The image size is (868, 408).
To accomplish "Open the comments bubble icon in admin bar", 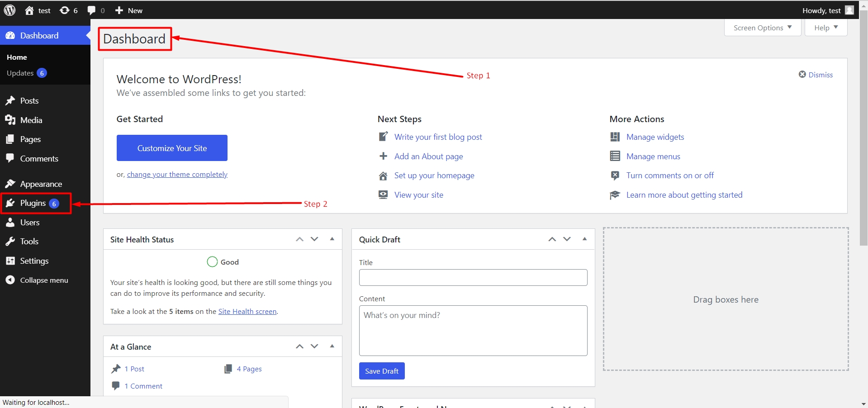I will click(x=91, y=10).
